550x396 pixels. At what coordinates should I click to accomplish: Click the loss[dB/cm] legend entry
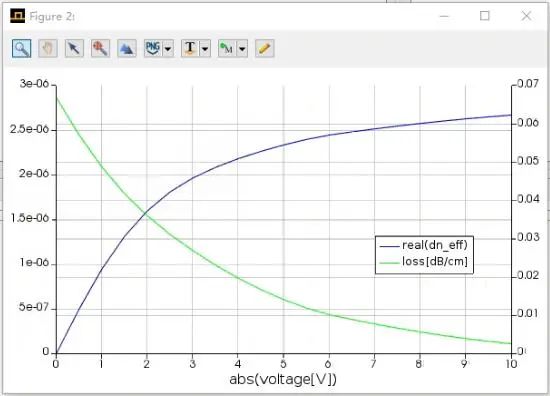(424, 262)
